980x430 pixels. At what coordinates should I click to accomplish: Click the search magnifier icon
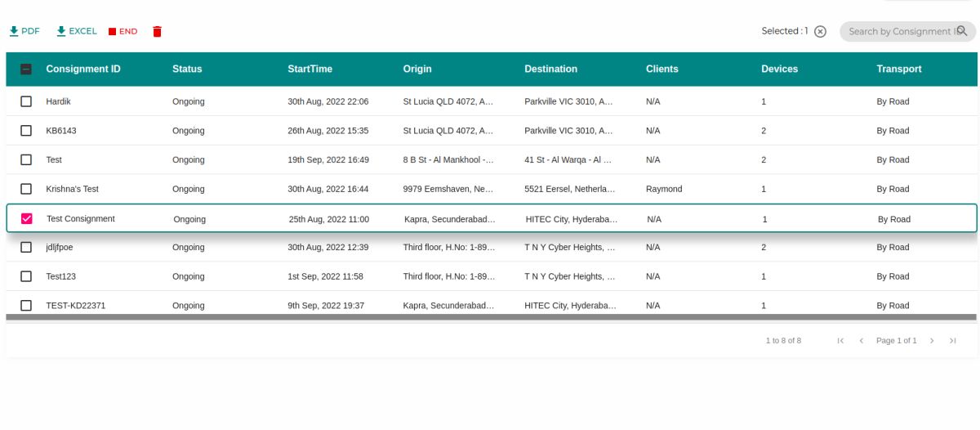pos(962,31)
